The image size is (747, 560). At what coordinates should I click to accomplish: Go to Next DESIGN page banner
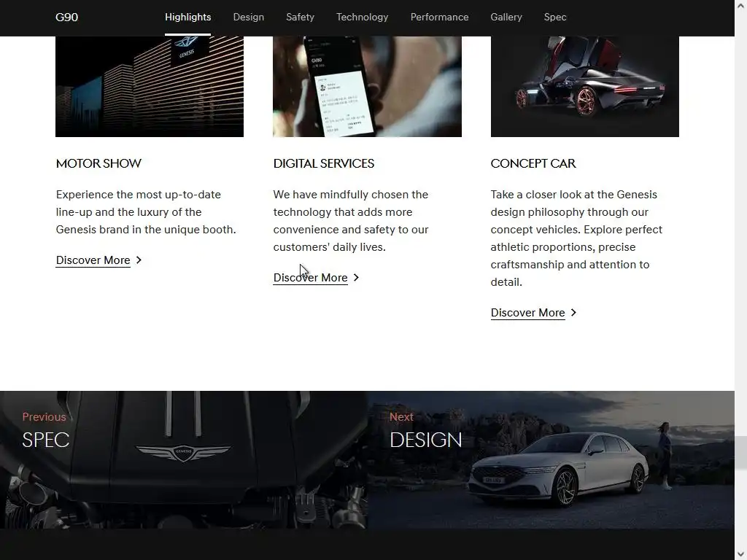551,459
